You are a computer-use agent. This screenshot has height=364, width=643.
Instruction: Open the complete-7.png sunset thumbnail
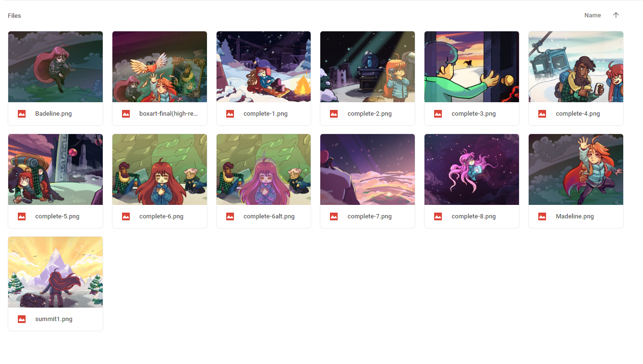(368, 170)
